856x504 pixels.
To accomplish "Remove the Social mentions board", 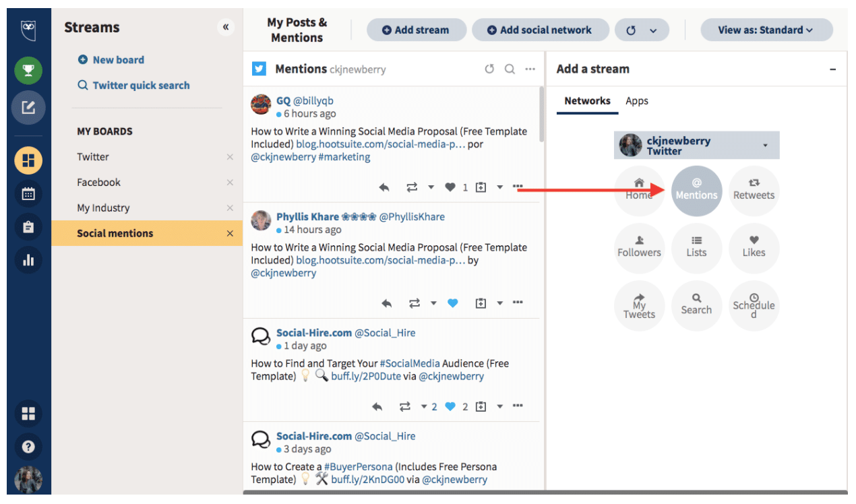I will tap(230, 234).
